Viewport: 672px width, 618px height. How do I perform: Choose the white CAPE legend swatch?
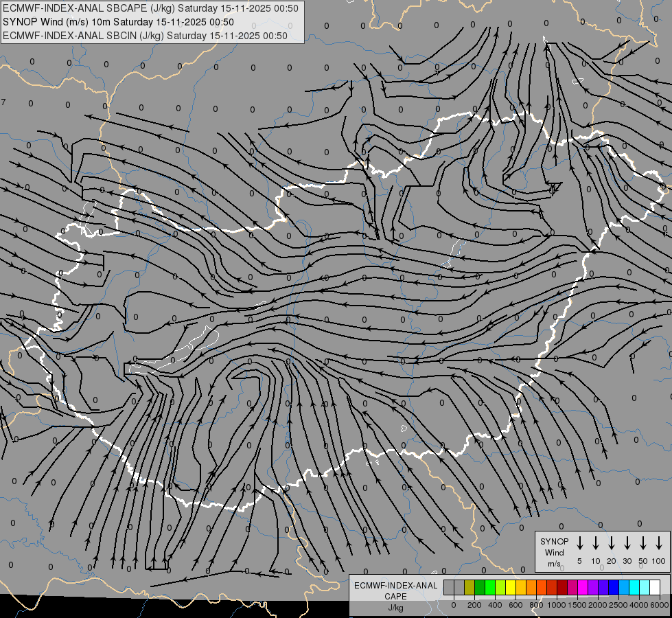pos(656,587)
